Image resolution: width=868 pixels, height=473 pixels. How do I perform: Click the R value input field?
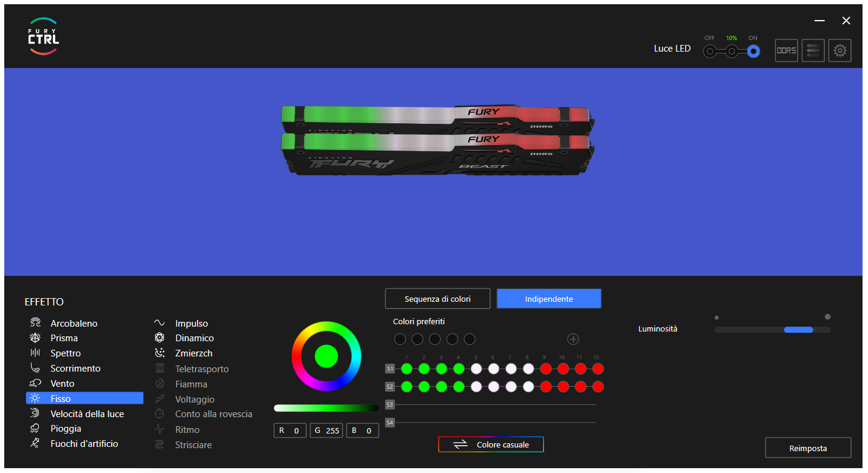pos(290,430)
